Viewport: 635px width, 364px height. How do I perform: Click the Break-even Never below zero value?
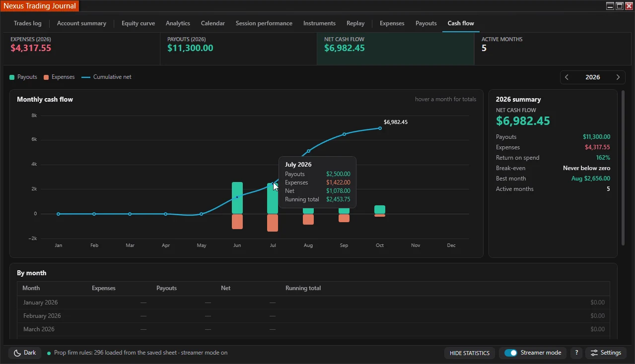[x=586, y=168]
